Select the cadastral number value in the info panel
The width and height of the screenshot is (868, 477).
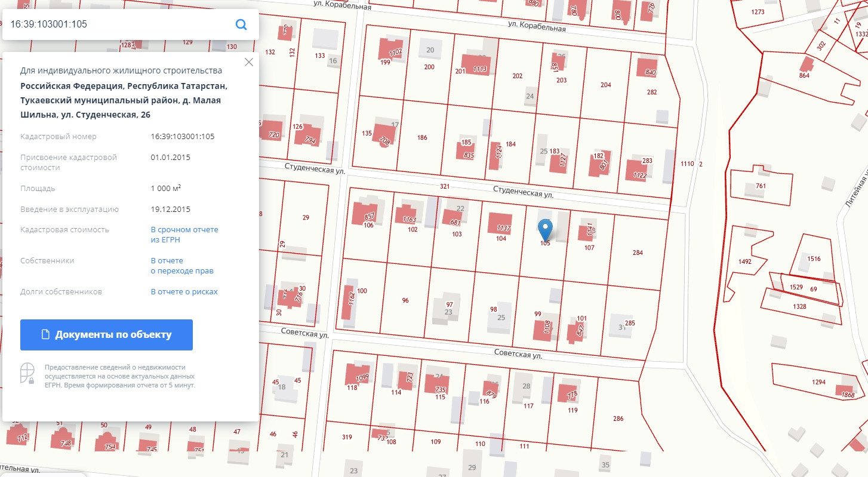click(183, 136)
